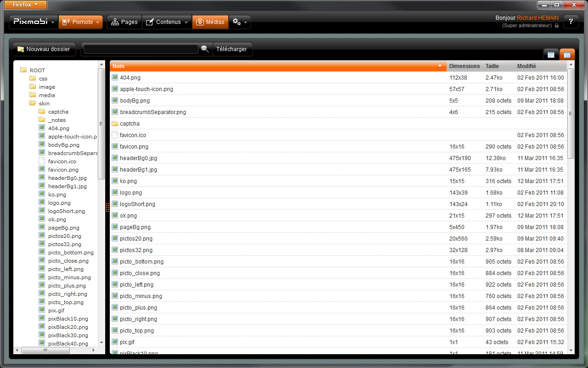Open the Pixmobi logo dropdown menu
The height and width of the screenshot is (368, 588).
point(34,22)
